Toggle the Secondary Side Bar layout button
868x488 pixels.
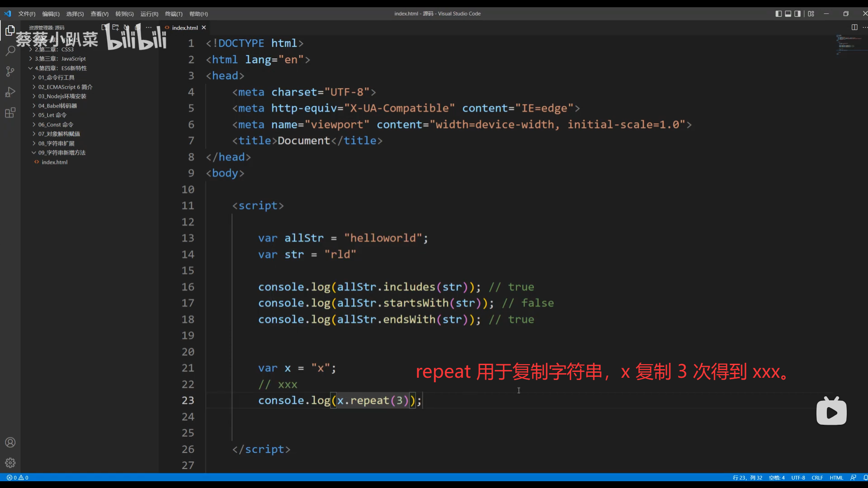pyautogui.click(x=797, y=14)
